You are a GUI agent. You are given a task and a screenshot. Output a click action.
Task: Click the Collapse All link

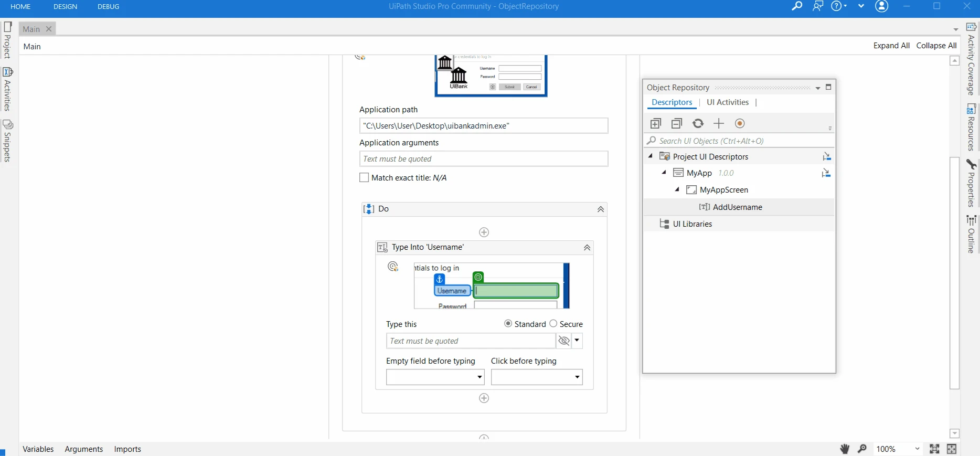(936, 46)
